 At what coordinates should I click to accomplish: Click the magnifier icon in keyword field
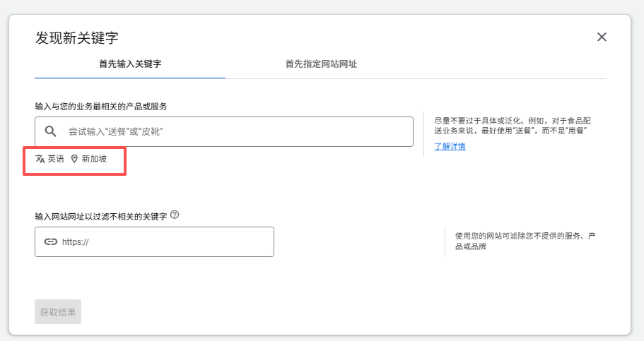[50, 131]
